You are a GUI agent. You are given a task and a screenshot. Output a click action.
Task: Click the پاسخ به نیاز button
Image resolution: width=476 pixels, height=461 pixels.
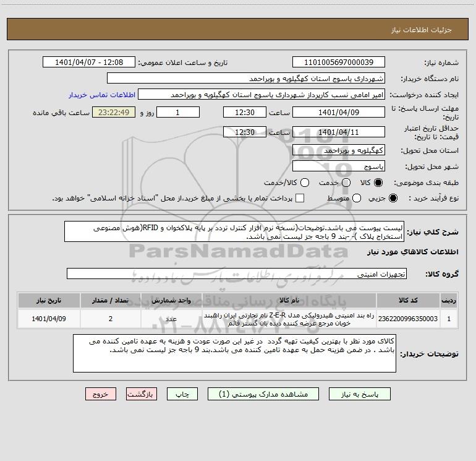(359, 394)
